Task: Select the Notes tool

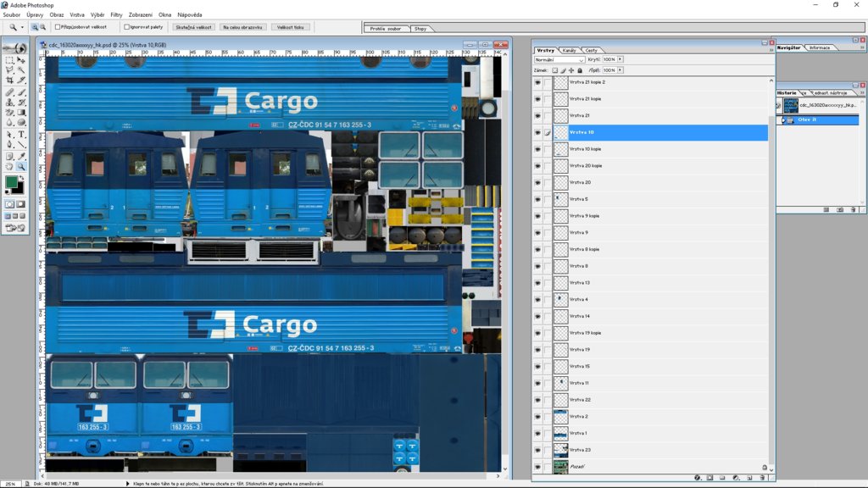Action: pyautogui.click(x=8, y=157)
